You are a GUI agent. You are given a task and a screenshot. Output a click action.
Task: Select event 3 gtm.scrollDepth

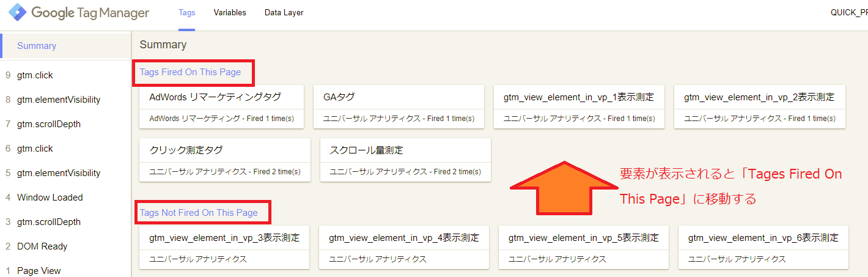click(65, 222)
